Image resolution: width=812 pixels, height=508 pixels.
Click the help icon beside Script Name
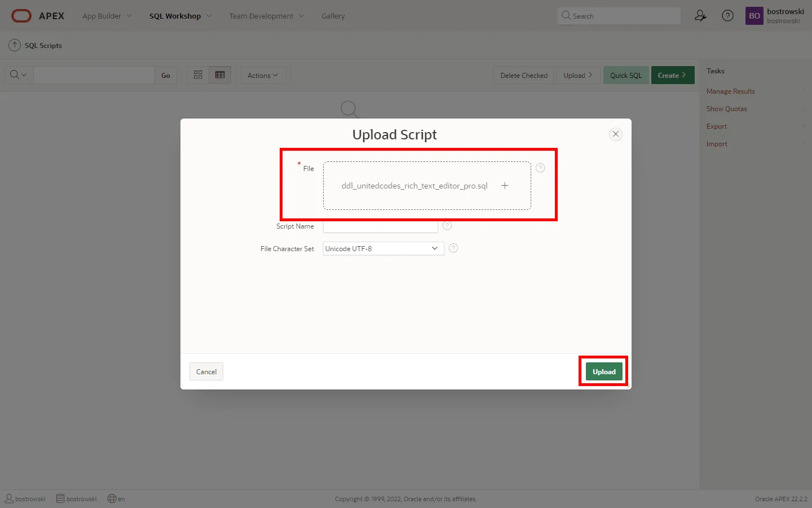point(447,226)
